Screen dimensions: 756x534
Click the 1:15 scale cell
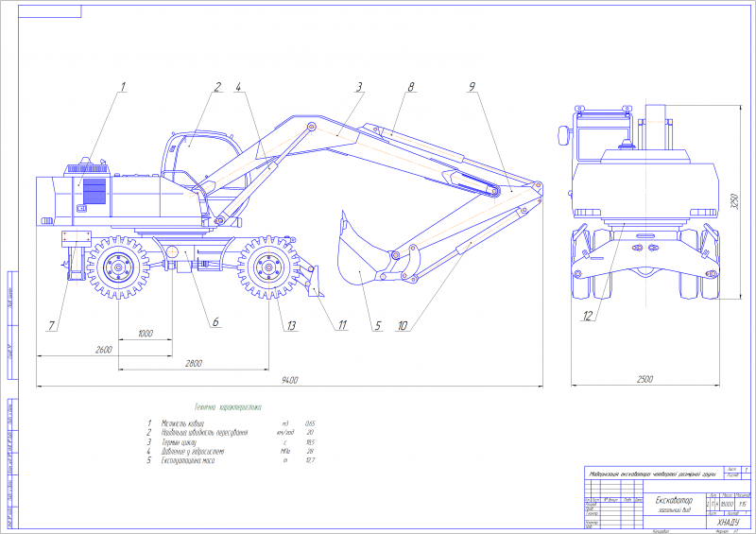(x=743, y=504)
